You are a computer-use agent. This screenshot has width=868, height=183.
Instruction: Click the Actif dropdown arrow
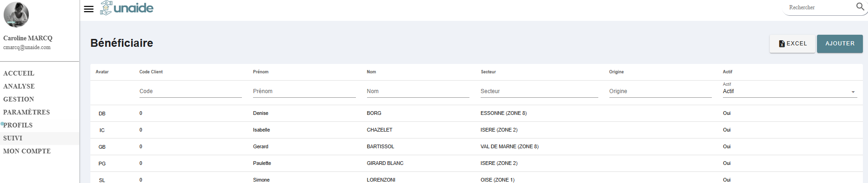pos(853,92)
